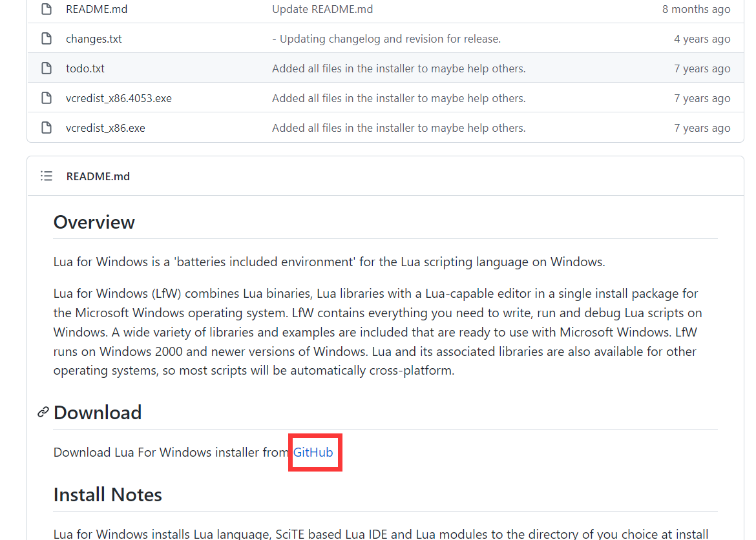Click the README.md title in the readme header
Image resolution: width=756 pixels, height=540 pixels.
pos(98,176)
